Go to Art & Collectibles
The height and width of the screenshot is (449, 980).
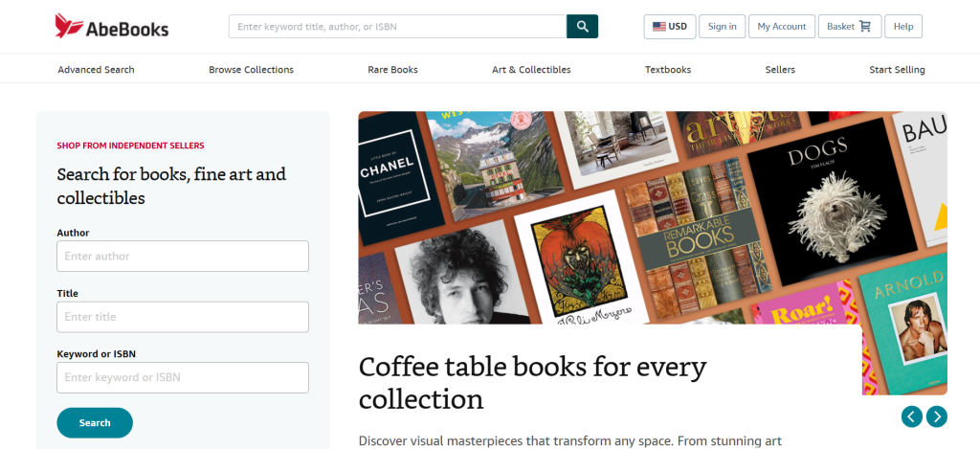tap(531, 70)
